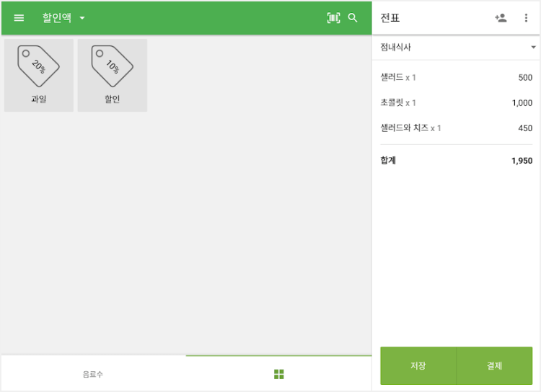The image size is (541, 392).
Task: Expand the dining option dropdown arrow
Action: [533, 48]
